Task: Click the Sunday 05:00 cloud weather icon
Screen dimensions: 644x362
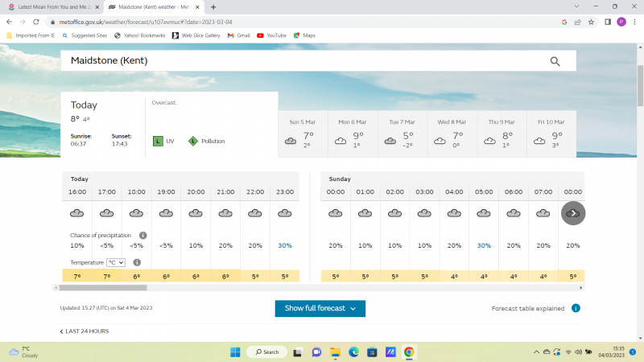Action: coord(484,213)
